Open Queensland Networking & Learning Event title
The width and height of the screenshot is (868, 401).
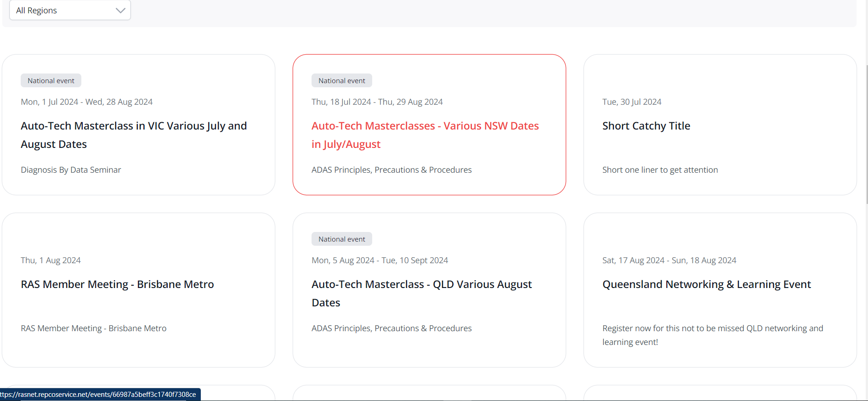pyautogui.click(x=706, y=284)
